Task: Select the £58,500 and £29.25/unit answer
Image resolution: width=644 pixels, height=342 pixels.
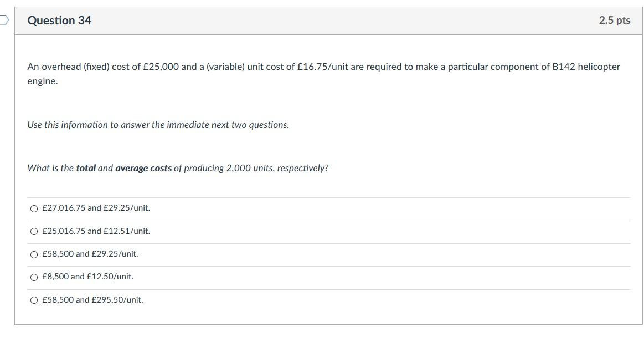Action: point(34,254)
